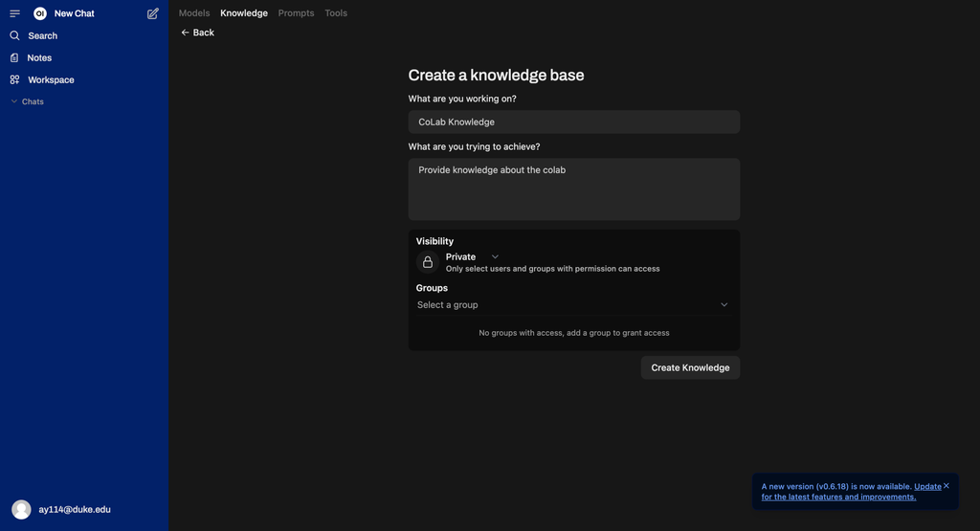Open Search from the sidebar

coord(42,35)
